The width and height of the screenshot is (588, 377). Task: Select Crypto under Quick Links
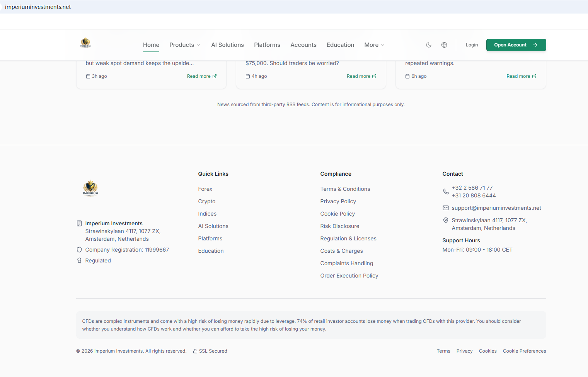(207, 201)
